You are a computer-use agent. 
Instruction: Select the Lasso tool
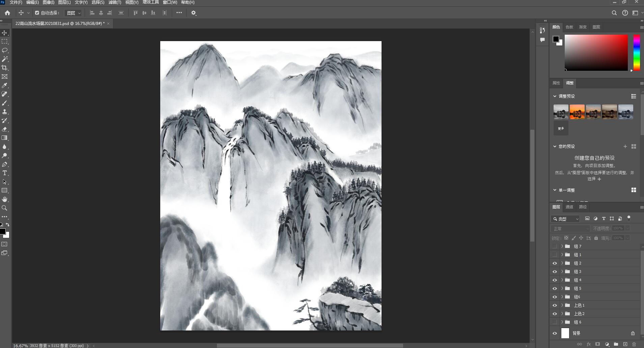coord(4,50)
